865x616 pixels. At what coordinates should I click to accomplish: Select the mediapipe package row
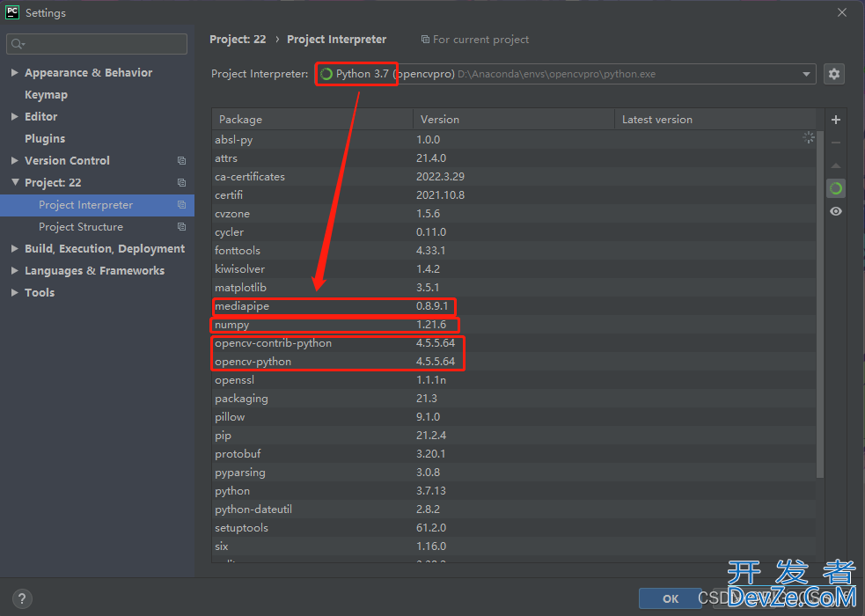point(514,306)
